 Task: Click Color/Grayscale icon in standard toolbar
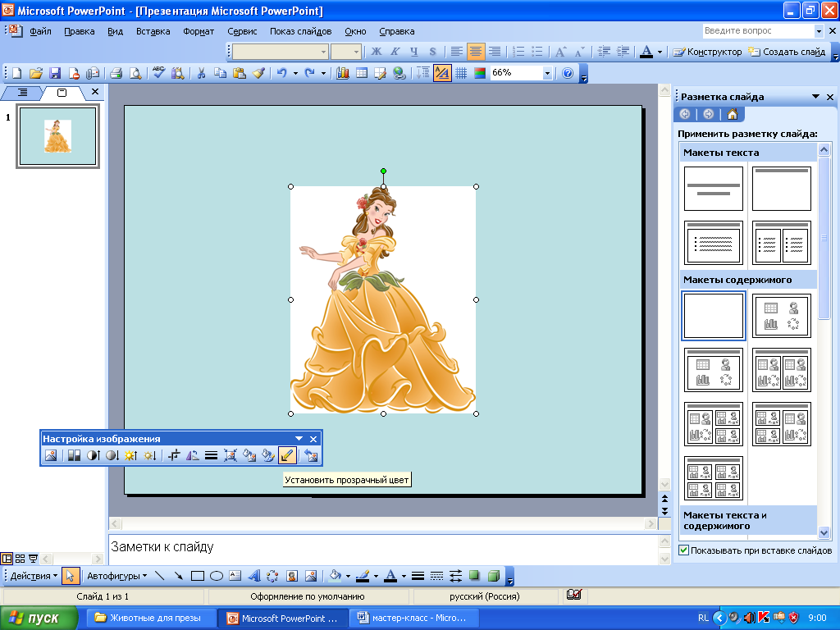(x=479, y=73)
